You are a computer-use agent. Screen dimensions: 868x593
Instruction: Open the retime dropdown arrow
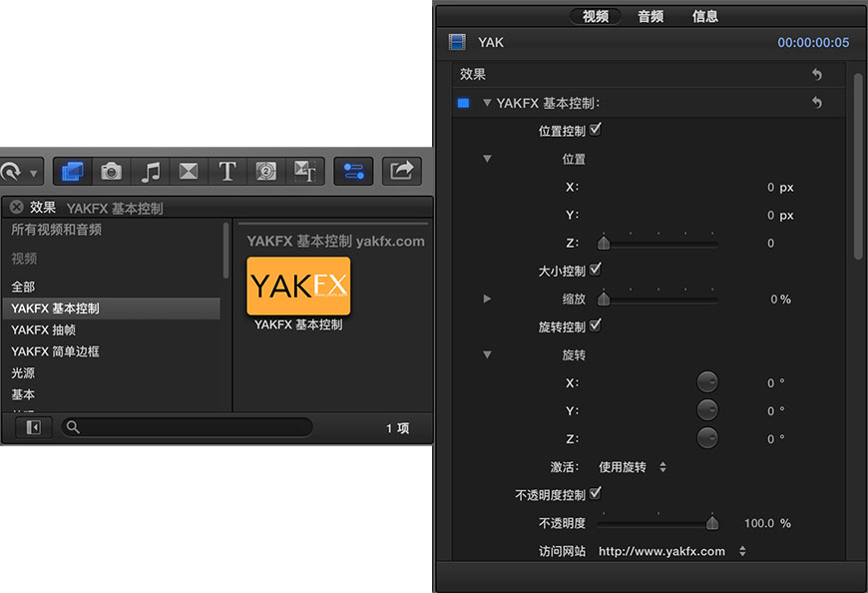click(34, 174)
